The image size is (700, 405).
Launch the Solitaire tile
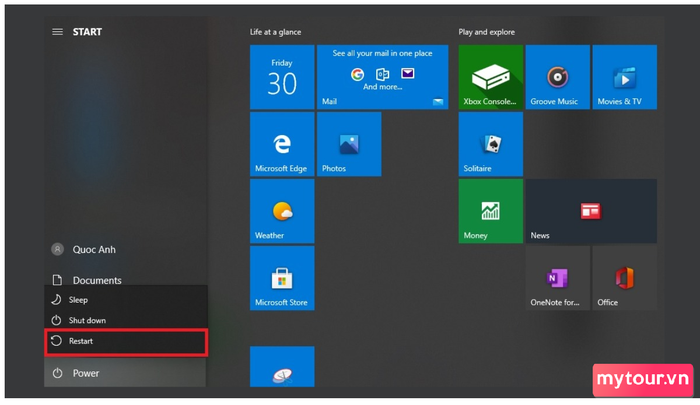(491, 144)
